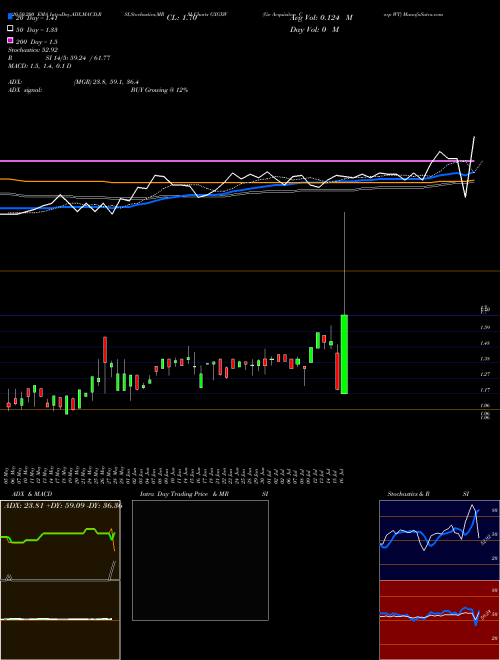Click the blue-background Stochastics chart panel
Viewport: 500px width, 660px height.
(x=439, y=540)
